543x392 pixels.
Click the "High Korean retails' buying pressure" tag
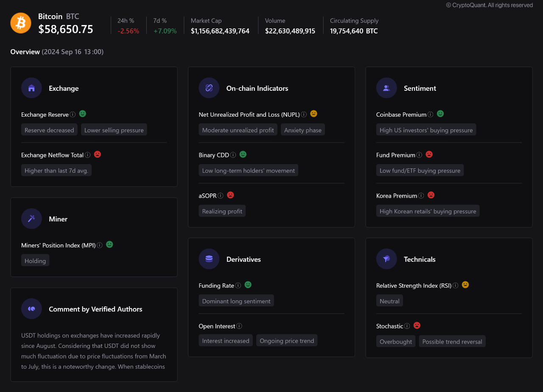[428, 211]
